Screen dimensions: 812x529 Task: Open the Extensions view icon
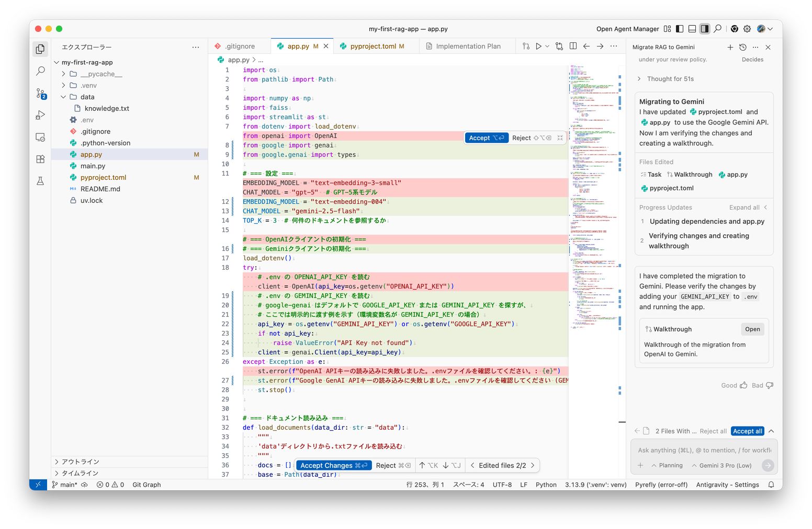40,159
